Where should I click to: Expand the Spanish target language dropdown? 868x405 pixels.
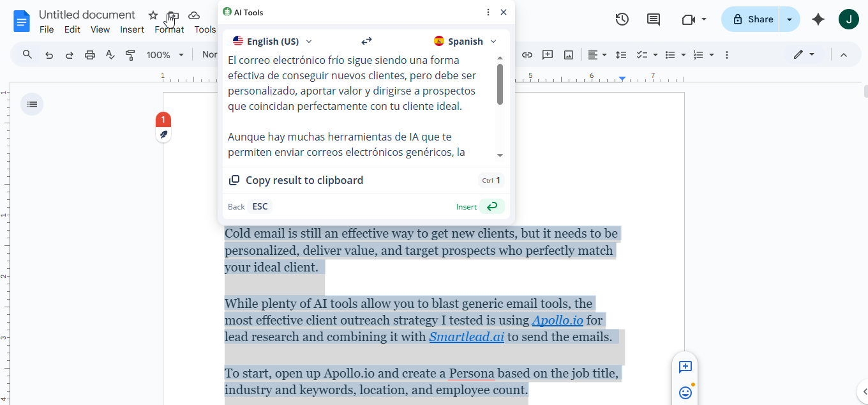pos(465,42)
